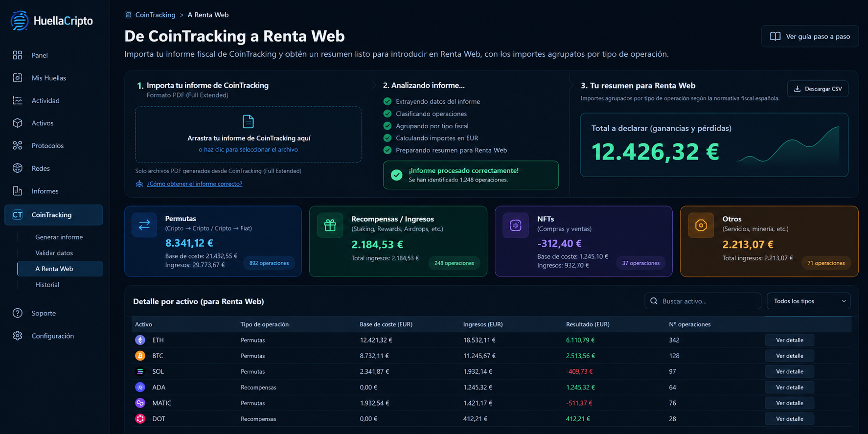Click the 12.426,32 € total amount

655,152
